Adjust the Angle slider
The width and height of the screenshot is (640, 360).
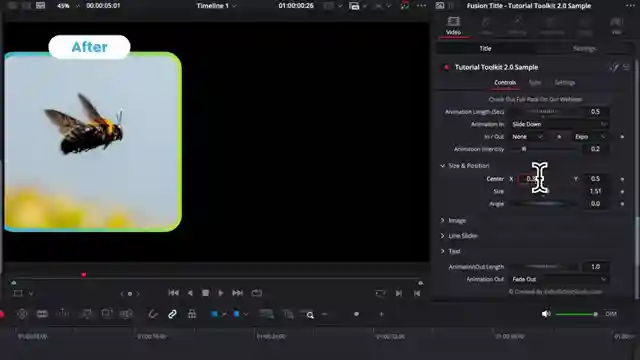point(544,204)
